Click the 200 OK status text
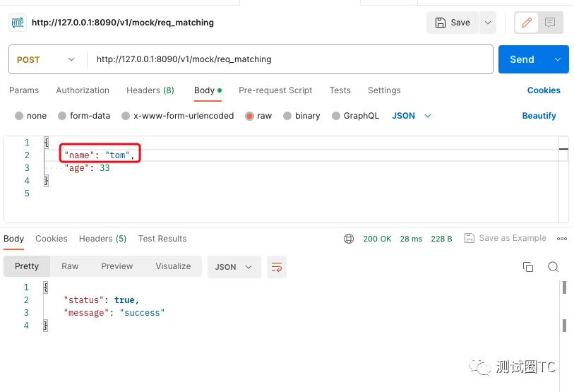This screenshot has height=392, width=574. pos(378,239)
